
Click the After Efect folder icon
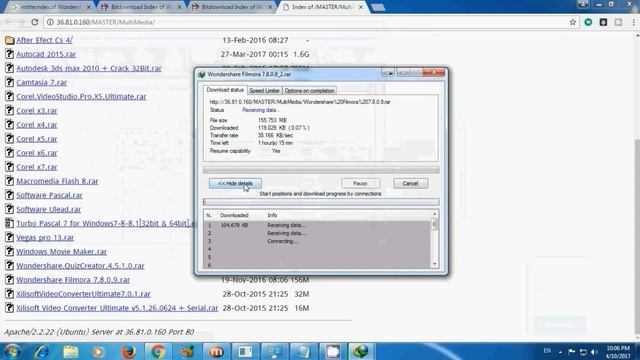[x=9, y=40]
